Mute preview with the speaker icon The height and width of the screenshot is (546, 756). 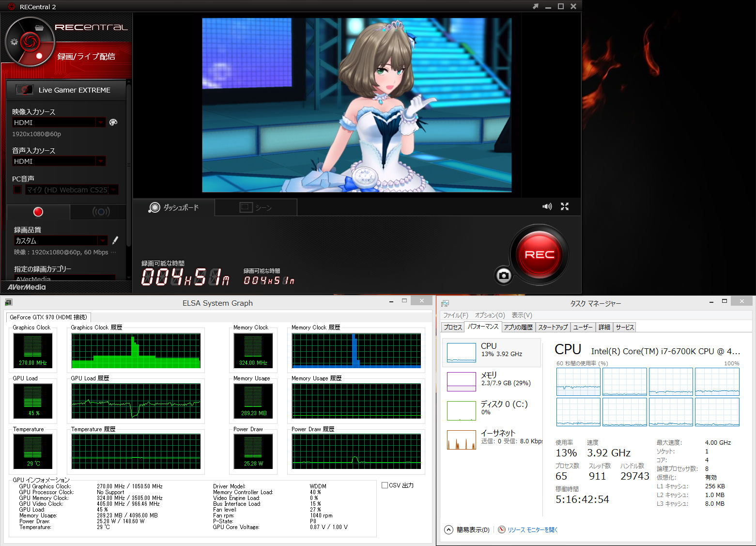(x=547, y=206)
